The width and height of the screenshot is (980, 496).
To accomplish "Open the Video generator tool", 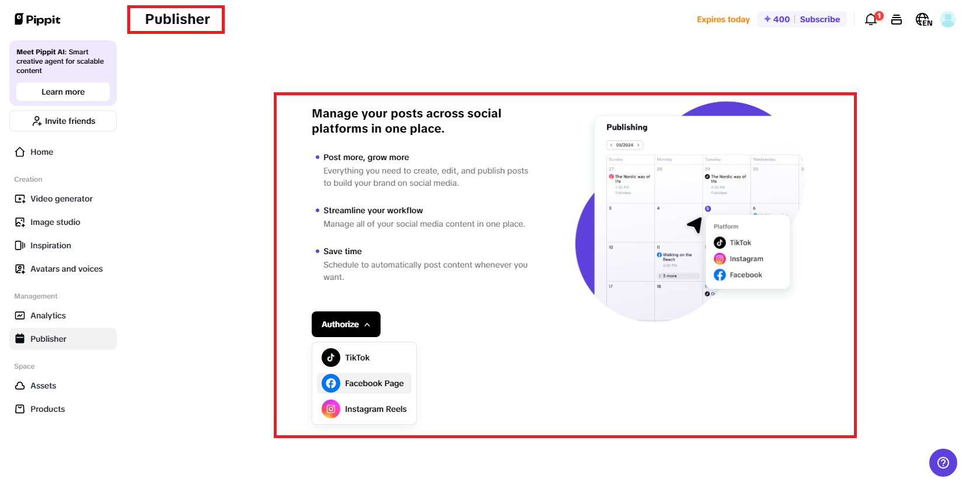I will click(x=61, y=199).
